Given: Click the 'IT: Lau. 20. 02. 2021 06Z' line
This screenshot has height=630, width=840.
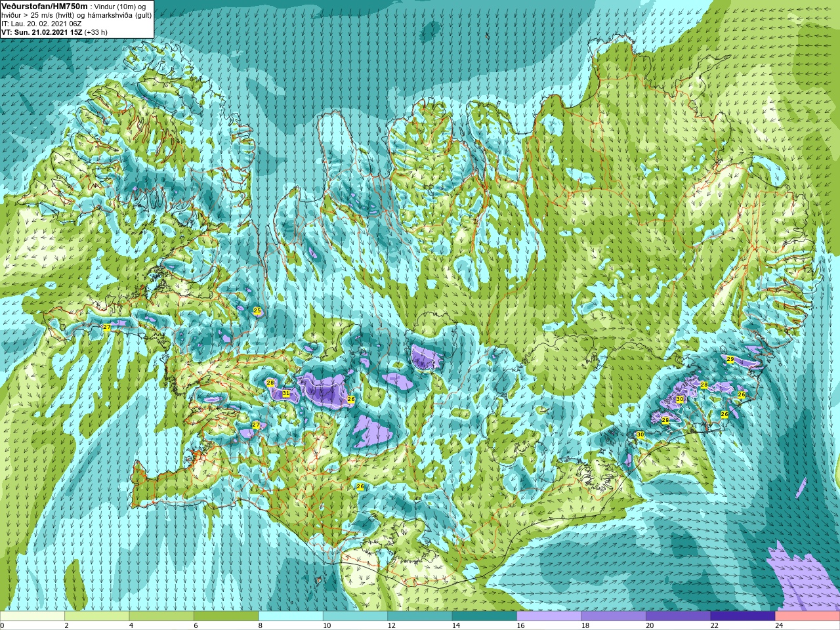Looking at the screenshot, I should click(x=41, y=24).
